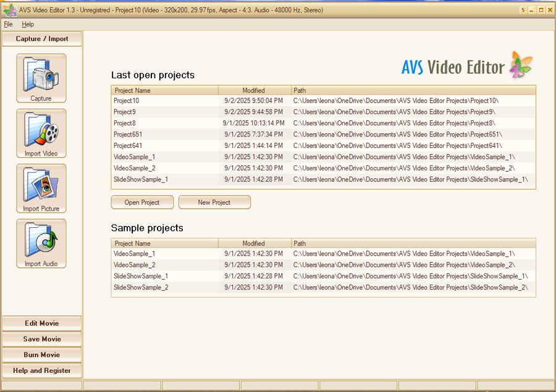This screenshot has width=556, height=392.
Task: Click the AVS butterfly icon in title bar
Action: [9, 10]
